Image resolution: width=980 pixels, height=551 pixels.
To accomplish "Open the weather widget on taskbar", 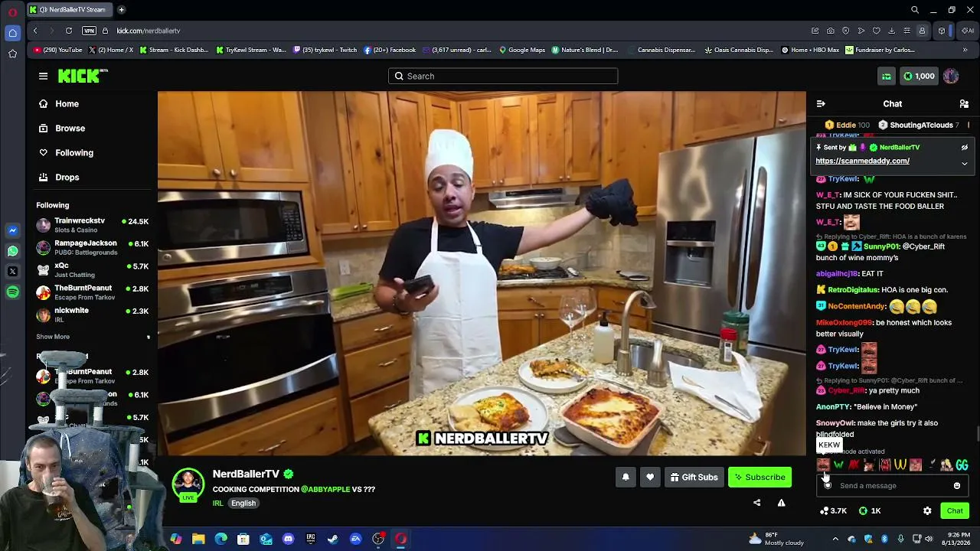I will coord(776,539).
